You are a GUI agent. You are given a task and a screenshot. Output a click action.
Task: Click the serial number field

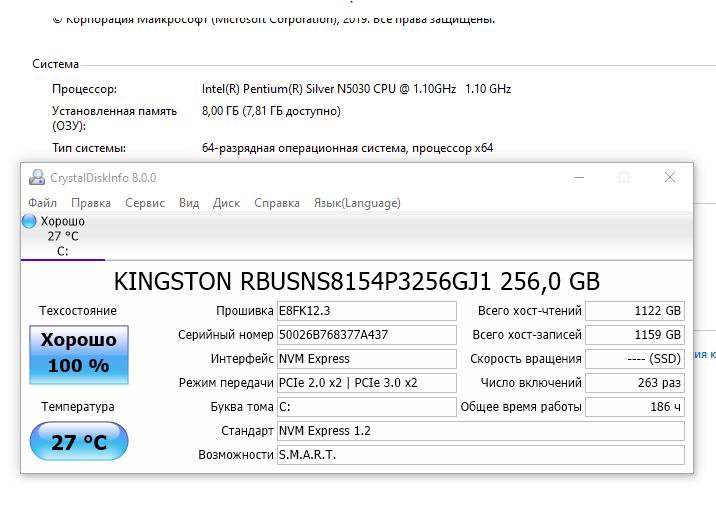point(365,335)
